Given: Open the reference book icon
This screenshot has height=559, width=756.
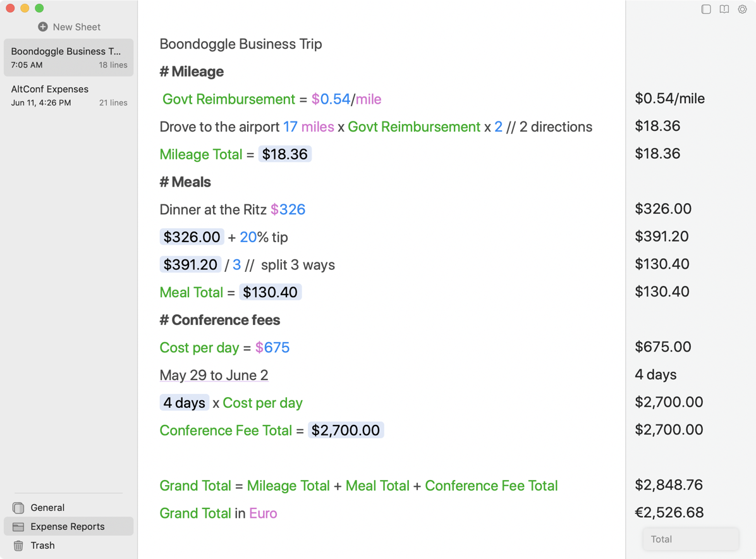Looking at the screenshot, I should [724, 9].
